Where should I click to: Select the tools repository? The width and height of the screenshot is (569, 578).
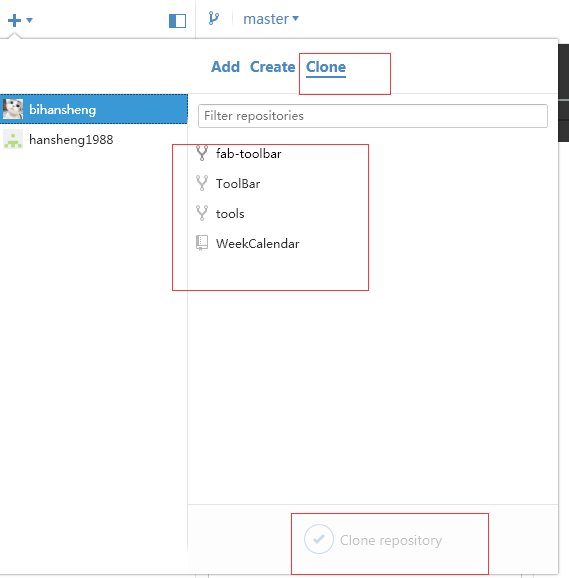[230, 214]
